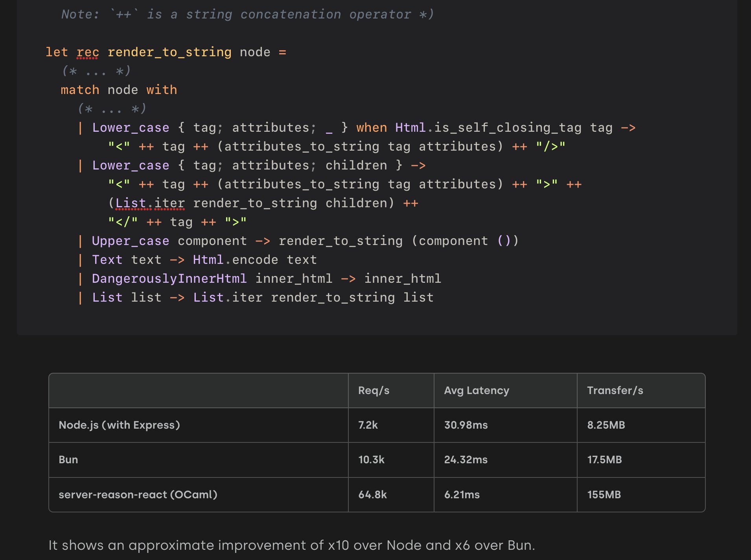Image resolution: width=751 pixels, height=560 pixels.
Task: Click the "Text" constructor in the code
Action: pos(107,260)
